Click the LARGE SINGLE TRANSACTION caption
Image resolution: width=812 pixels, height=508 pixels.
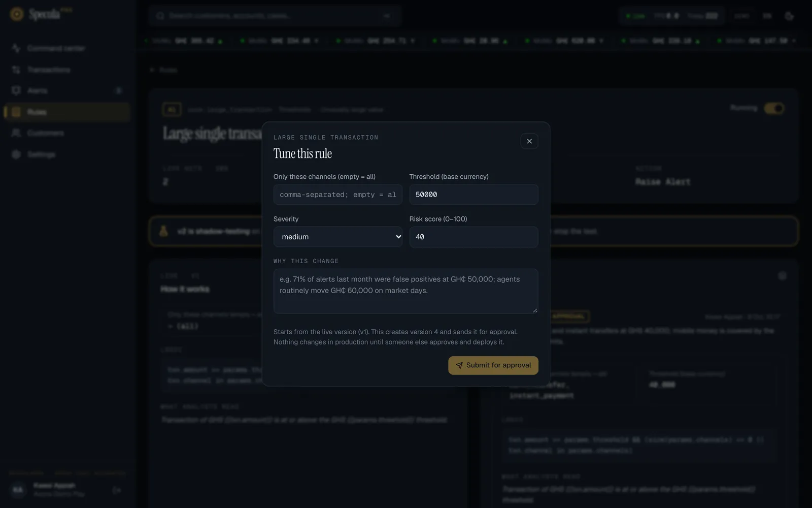(x=326, y=138)
